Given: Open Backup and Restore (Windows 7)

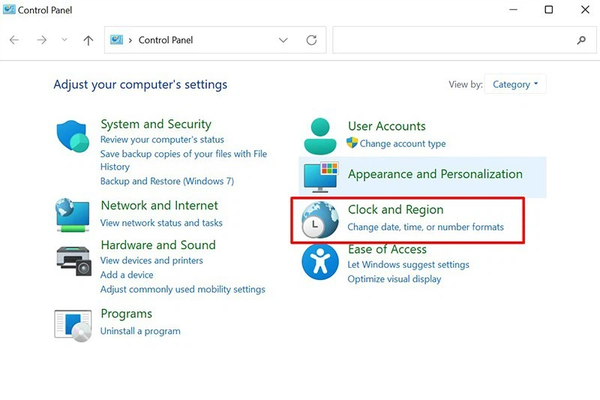Looking at the screenshot, I should pos(166,181).
